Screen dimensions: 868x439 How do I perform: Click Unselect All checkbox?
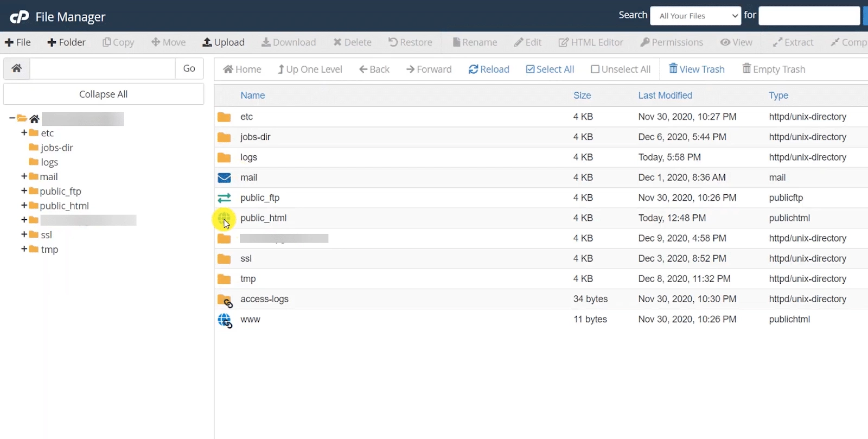point(621,69)
